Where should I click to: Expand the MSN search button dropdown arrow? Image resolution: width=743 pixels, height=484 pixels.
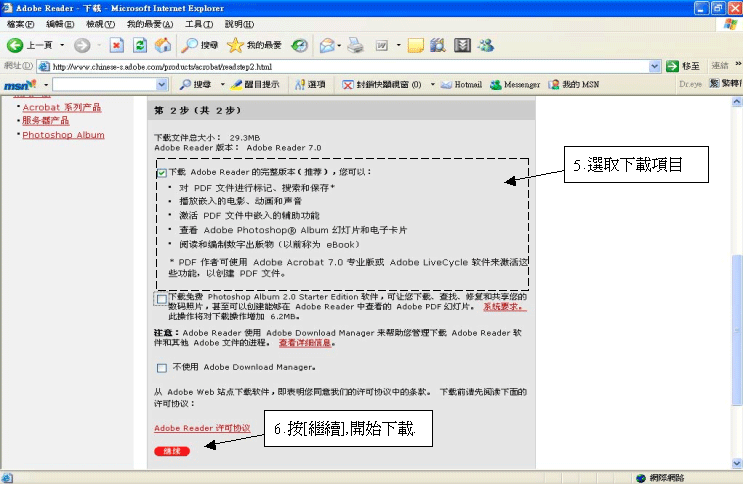222,85
